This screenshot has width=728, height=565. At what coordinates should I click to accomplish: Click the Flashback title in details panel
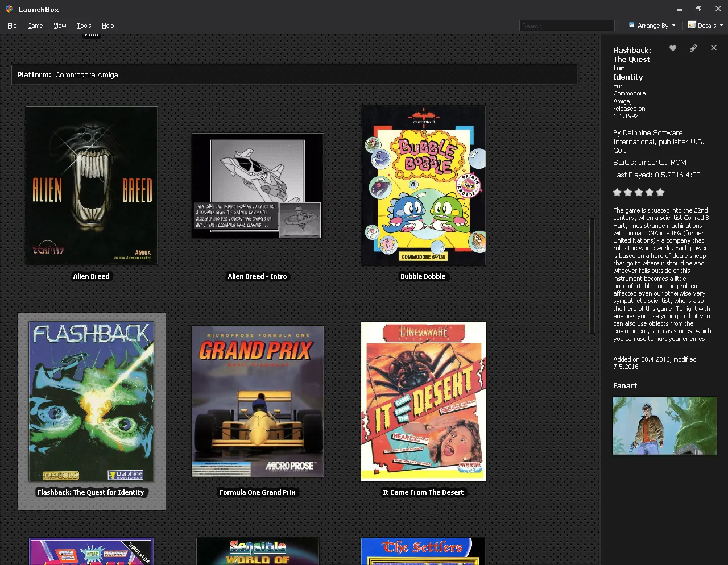tap(632, 64)
